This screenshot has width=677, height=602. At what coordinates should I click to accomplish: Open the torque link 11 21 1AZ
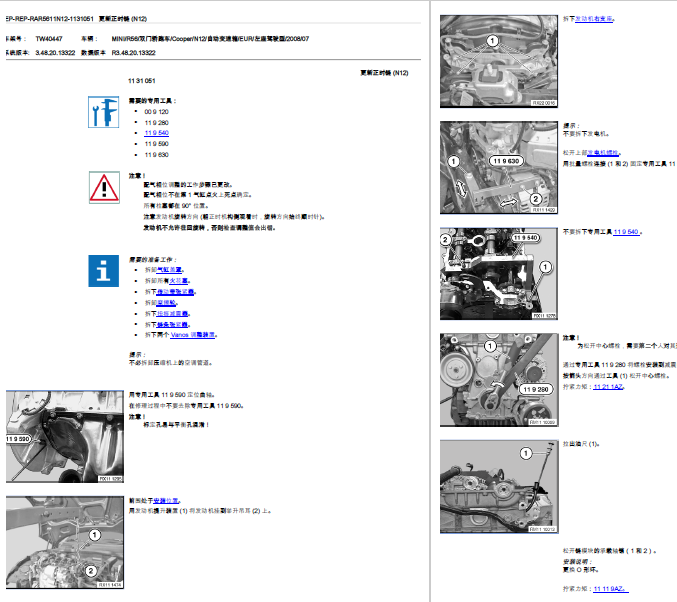pos(608,387)
